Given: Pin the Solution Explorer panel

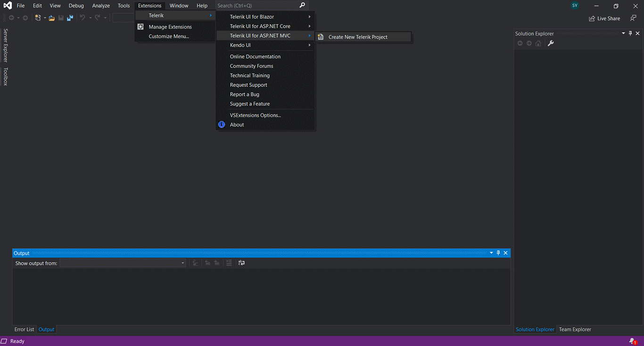Looking at the screenshot, I should (630, 34).
